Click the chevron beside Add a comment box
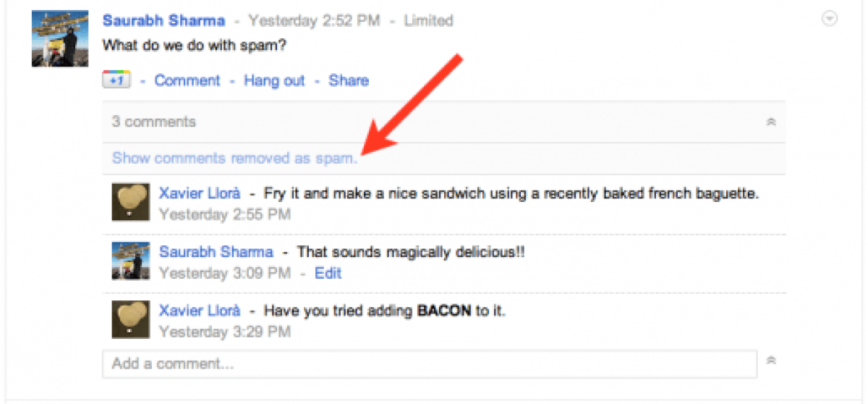Screen dimensions: 868x404 pyautogui.click(x=771, y=360)
